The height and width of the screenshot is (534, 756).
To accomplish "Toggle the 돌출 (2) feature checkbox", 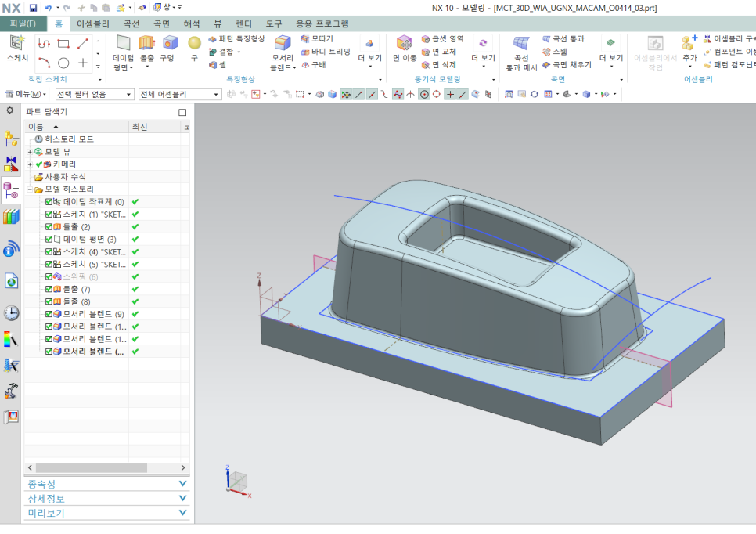I will pos(49,227).
